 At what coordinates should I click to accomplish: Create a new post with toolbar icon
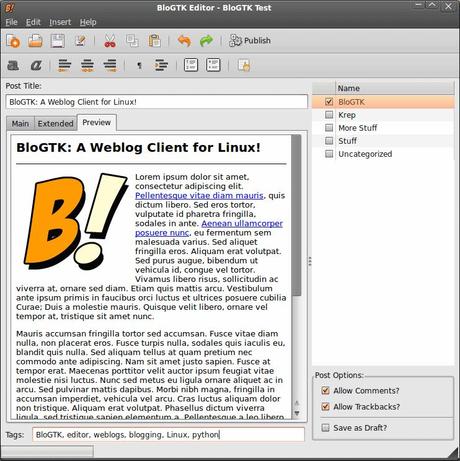13,41
